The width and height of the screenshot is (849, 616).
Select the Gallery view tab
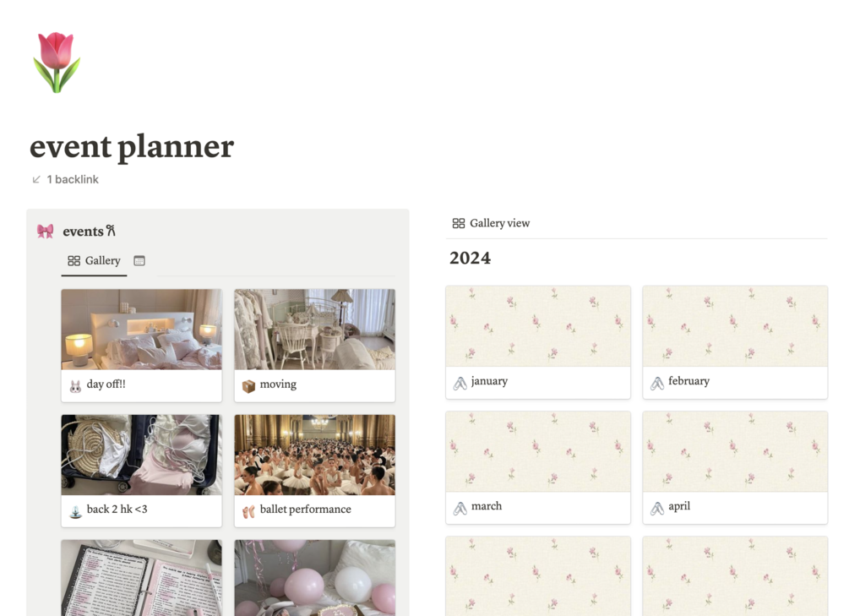pyautogui.click(x=491, y=223)
